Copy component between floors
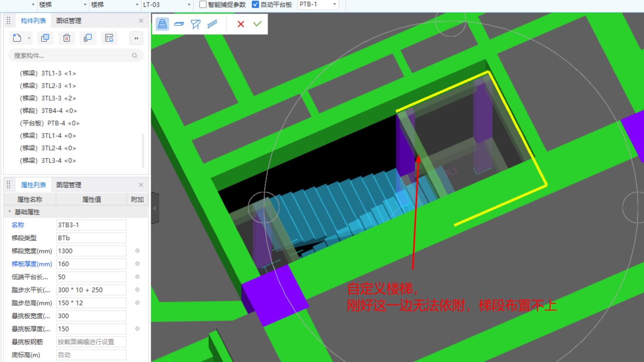This screenshot has width=644, height=362. coord(88,38)
